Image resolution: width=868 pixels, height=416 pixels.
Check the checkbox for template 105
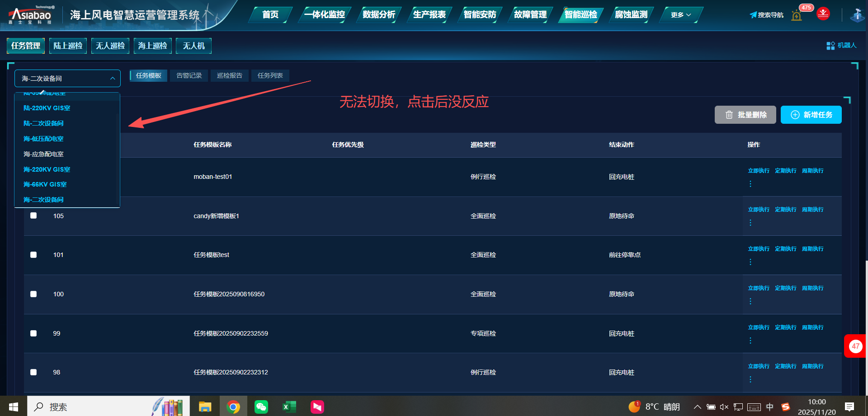pos(33,215)
